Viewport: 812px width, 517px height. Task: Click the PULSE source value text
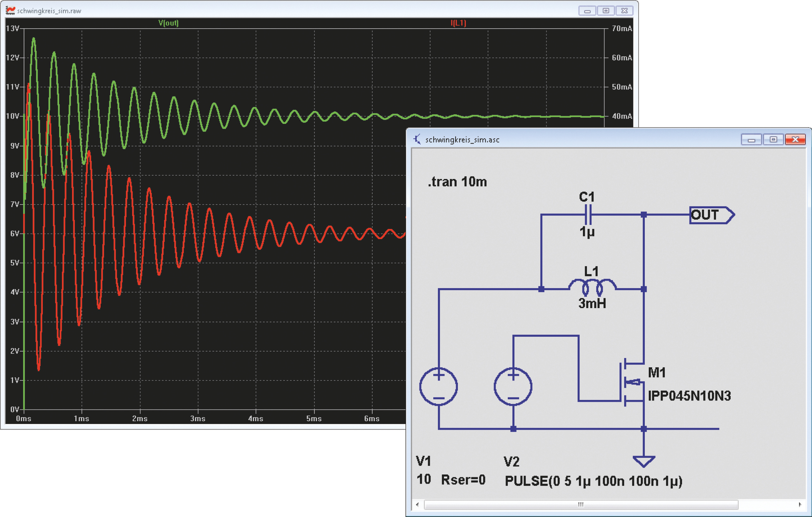click(x=593, y=481)
